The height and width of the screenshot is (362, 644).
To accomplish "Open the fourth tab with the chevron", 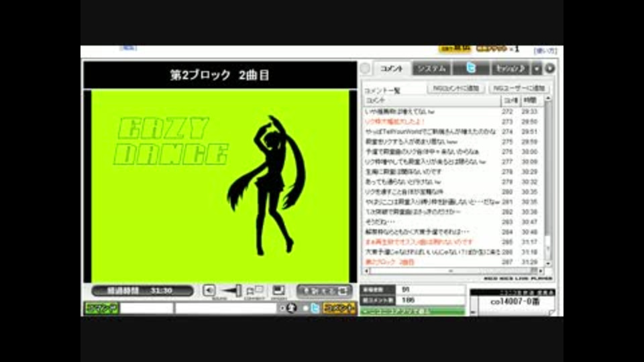I will coord(510,68).
